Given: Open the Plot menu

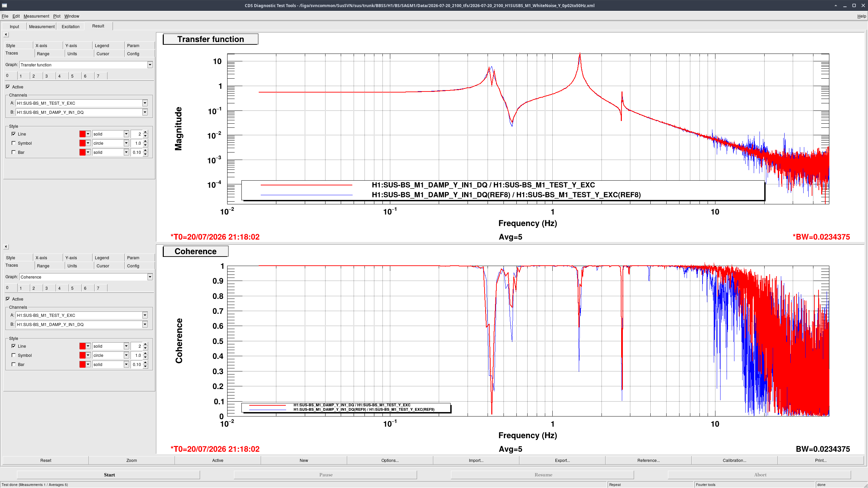Looking at the screenshot, I should tap(57, 16).
